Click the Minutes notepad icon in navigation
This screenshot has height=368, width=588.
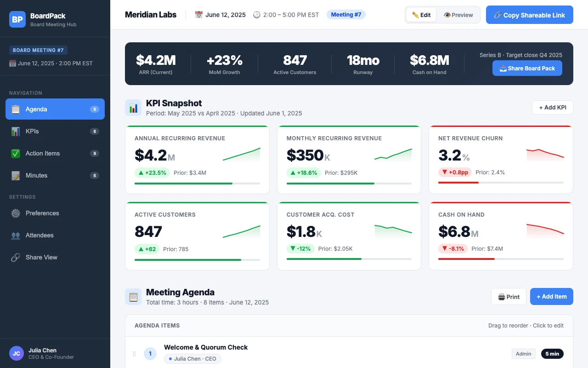pos(15,175)
